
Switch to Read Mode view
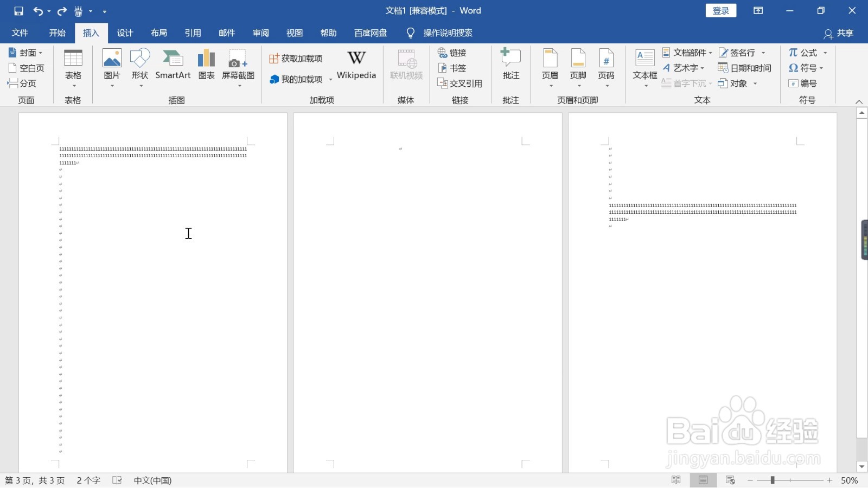[676, 480]
